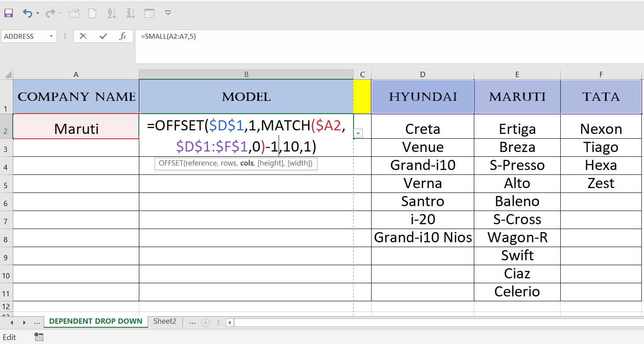Image resolution: width=644 pixels, height=344 pixels.
Task: Select column D header
Action: 423,74
